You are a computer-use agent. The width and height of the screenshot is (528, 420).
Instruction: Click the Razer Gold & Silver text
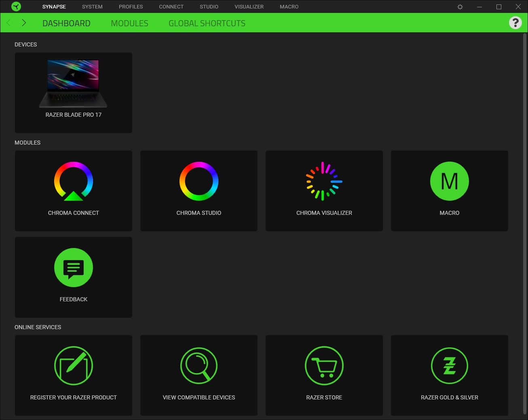point(450,397)
